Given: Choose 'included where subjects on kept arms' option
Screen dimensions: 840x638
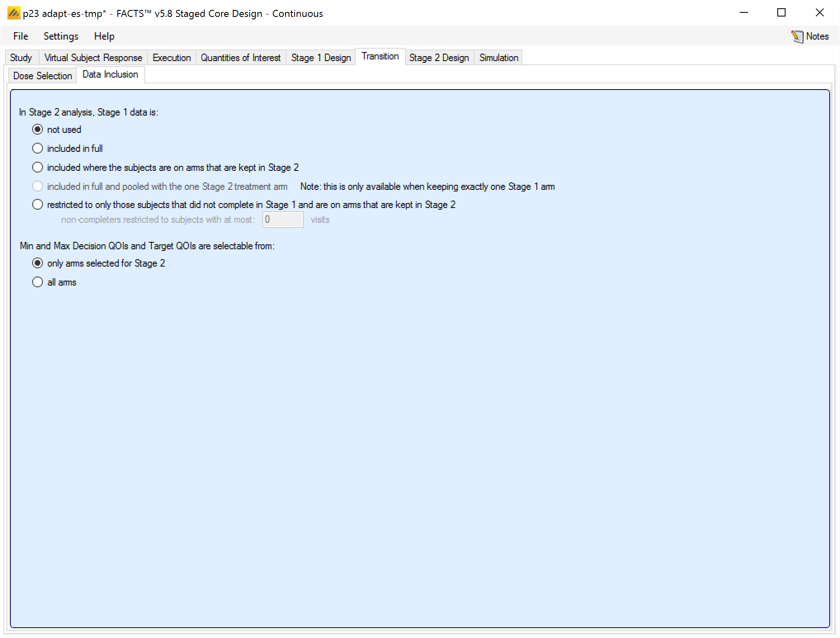Looking at the screenshot, I should coord(38,168).
